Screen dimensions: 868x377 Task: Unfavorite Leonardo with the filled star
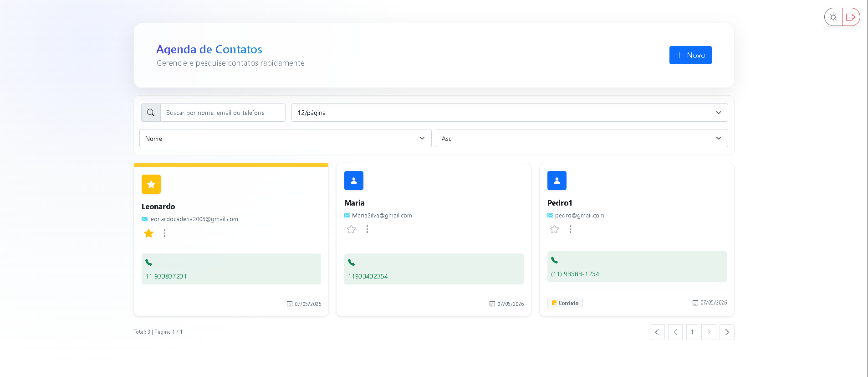coord(148,233)
